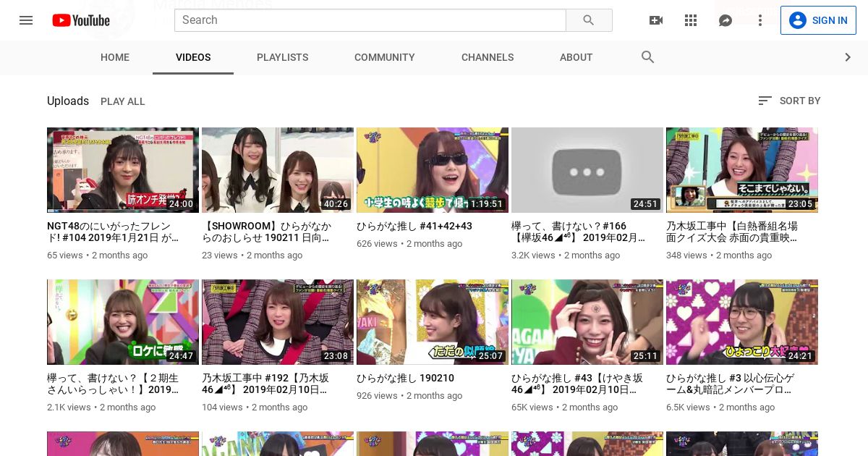868x456 pixels.
Task: Switch to the Home tab
Action: click(x=115, y=57)
